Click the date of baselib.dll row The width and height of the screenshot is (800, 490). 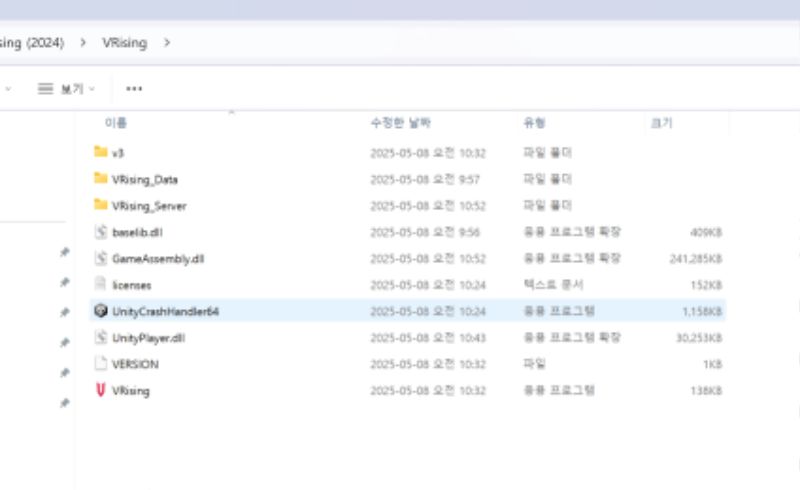coord(425,232)
